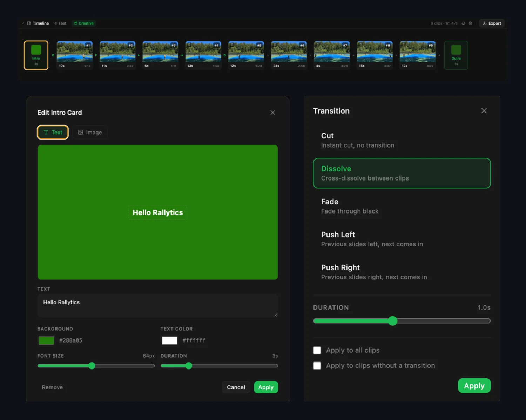Screen dimensions: 526x420
Task: Click drag handle on clip #4
Action: click(189, 45)
